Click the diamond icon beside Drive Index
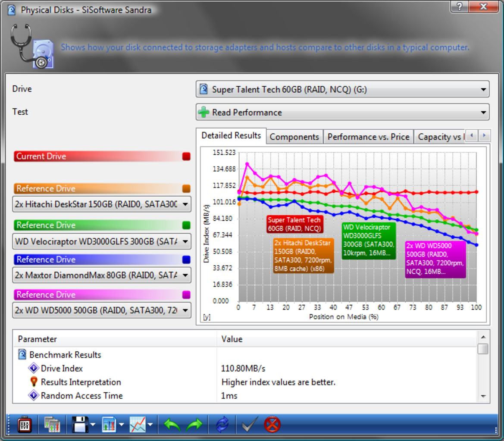This screenshot has height=441, width=504. [34, 368]
